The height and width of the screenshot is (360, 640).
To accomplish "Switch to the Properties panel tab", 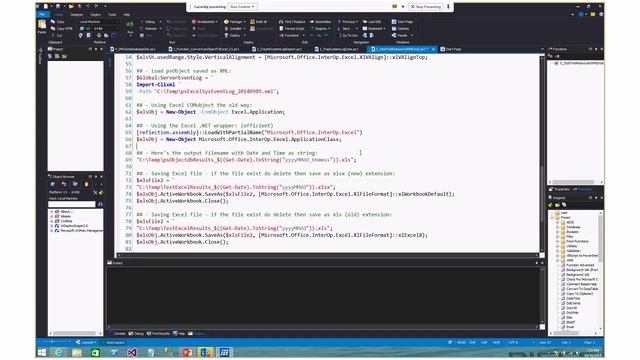I will tap(559, 189).
